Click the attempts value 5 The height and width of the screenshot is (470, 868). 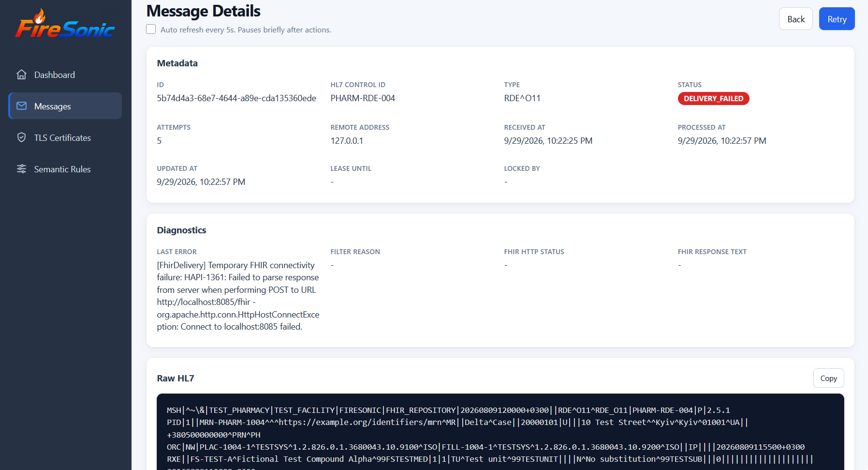click(x=159, y=141)
